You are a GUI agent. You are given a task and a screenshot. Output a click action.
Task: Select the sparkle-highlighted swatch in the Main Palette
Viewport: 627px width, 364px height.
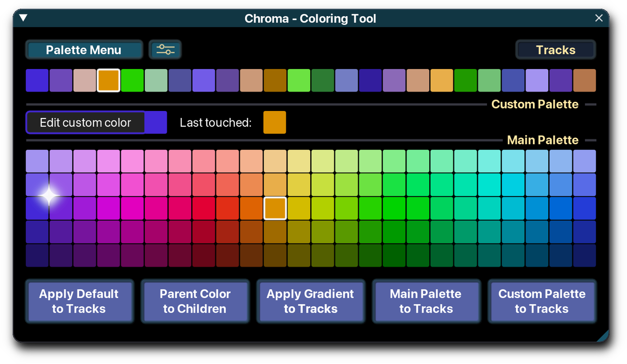pos(48,196)
